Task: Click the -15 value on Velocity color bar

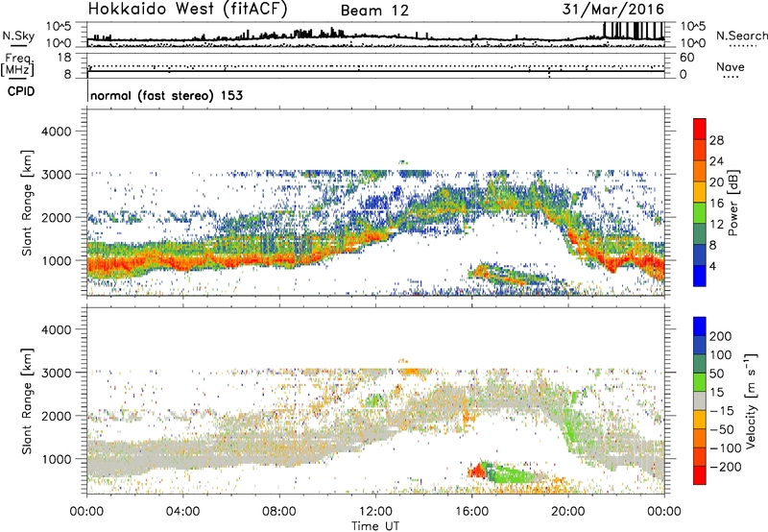Action: [722, 411]
